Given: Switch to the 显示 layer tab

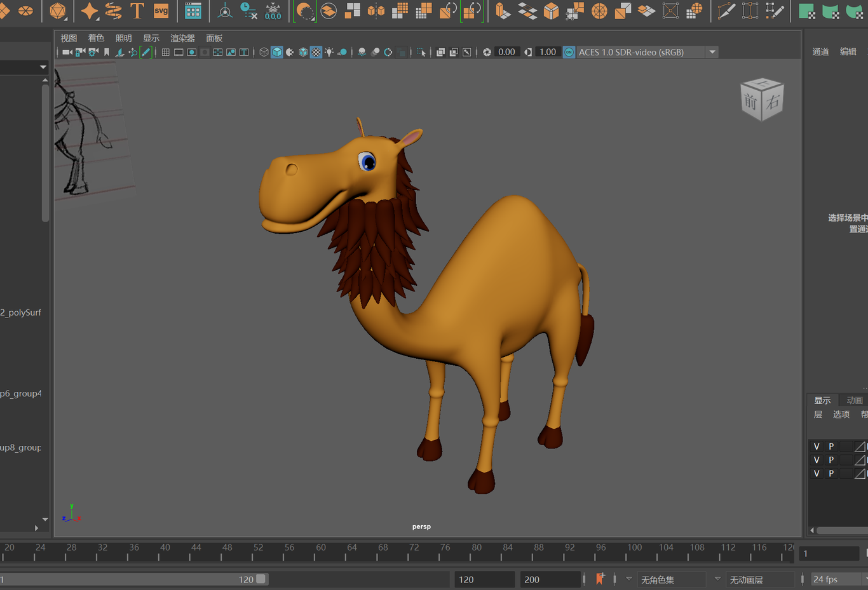Looking at the screenshot, I should point(822,400).
